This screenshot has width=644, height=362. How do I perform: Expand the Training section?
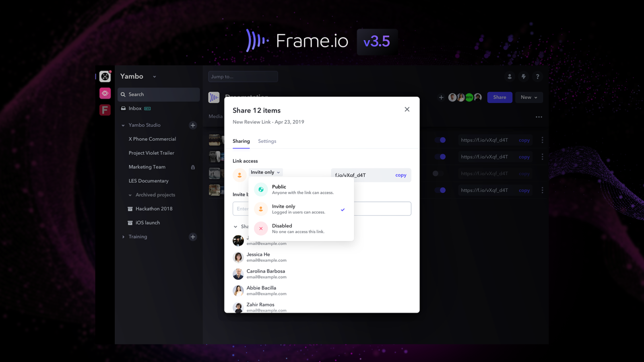pyautogui.click(x=124, y=237)
